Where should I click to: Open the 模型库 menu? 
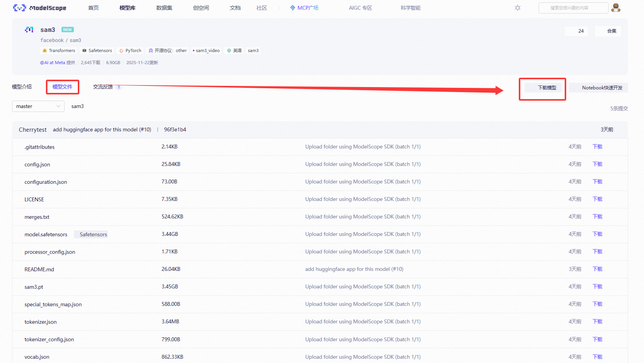tap(128, 8)
